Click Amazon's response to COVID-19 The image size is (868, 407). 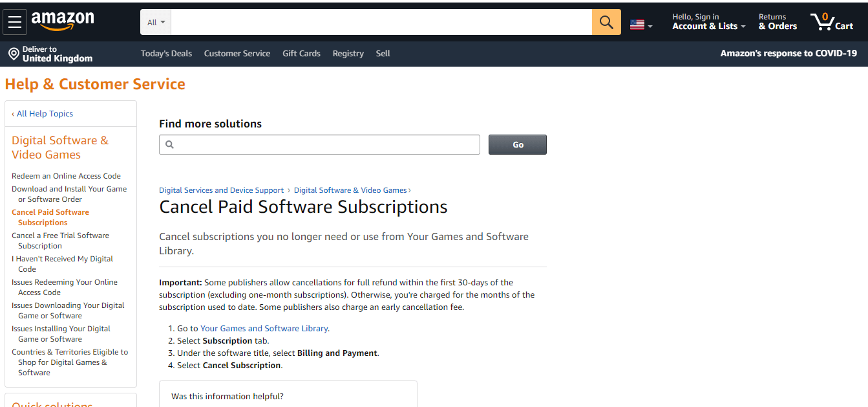788,53
